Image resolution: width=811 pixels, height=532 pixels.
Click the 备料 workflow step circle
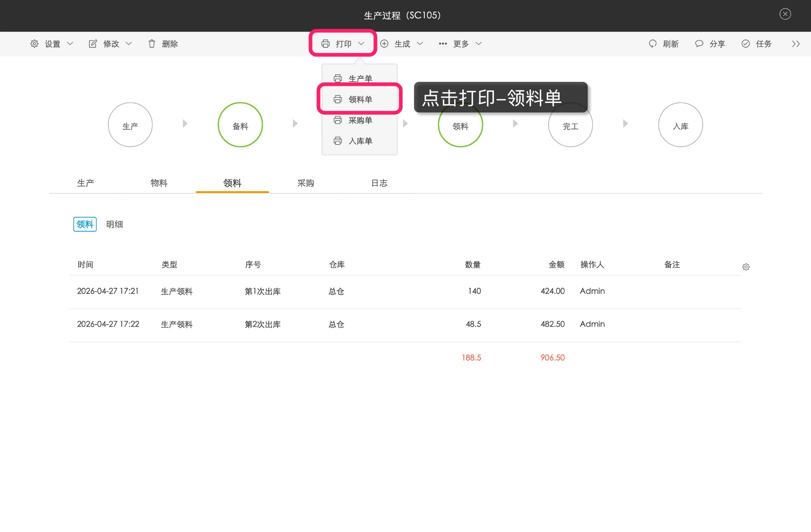pyautogui.click(x=240, y=125)
